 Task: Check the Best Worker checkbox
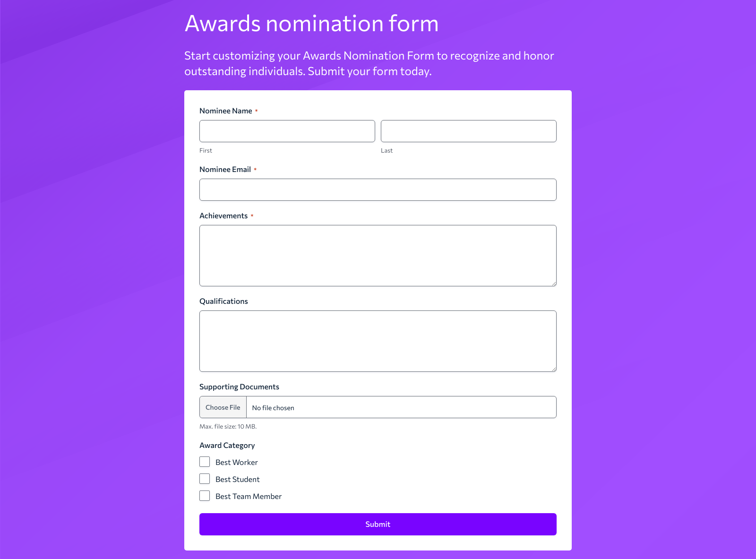click(x=205, y=462)
